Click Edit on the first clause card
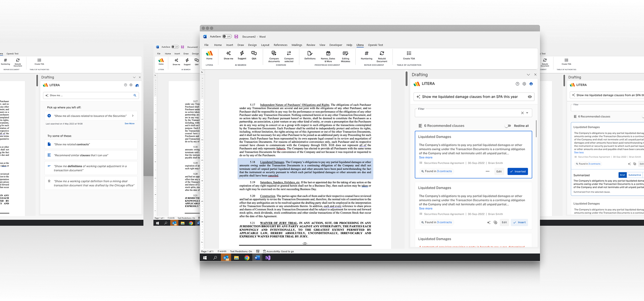 (x=499, y=171)
